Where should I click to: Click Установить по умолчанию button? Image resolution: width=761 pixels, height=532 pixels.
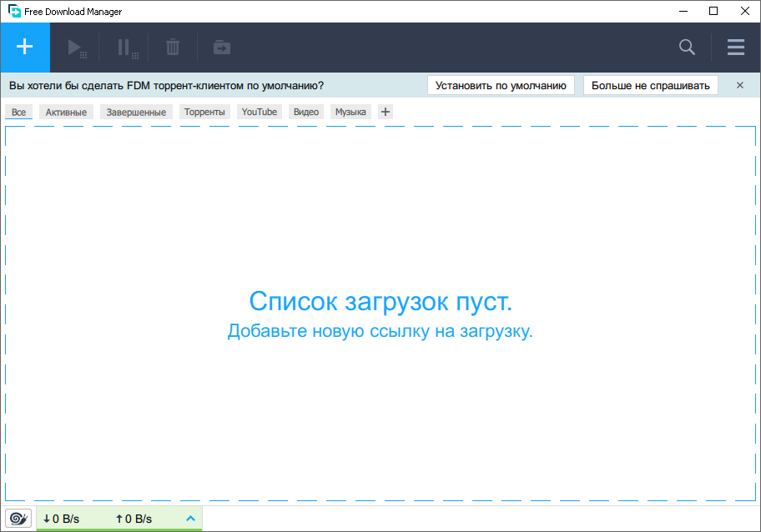click(x=501, y=85)
